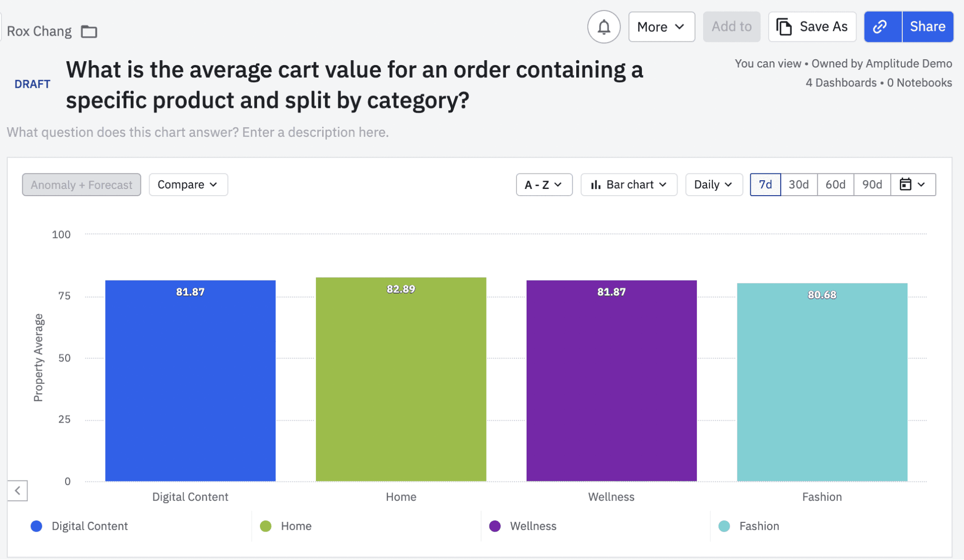This screenshot has height=560, width=964.
Task: Click the Save As button
Action: tap(812, 27)
